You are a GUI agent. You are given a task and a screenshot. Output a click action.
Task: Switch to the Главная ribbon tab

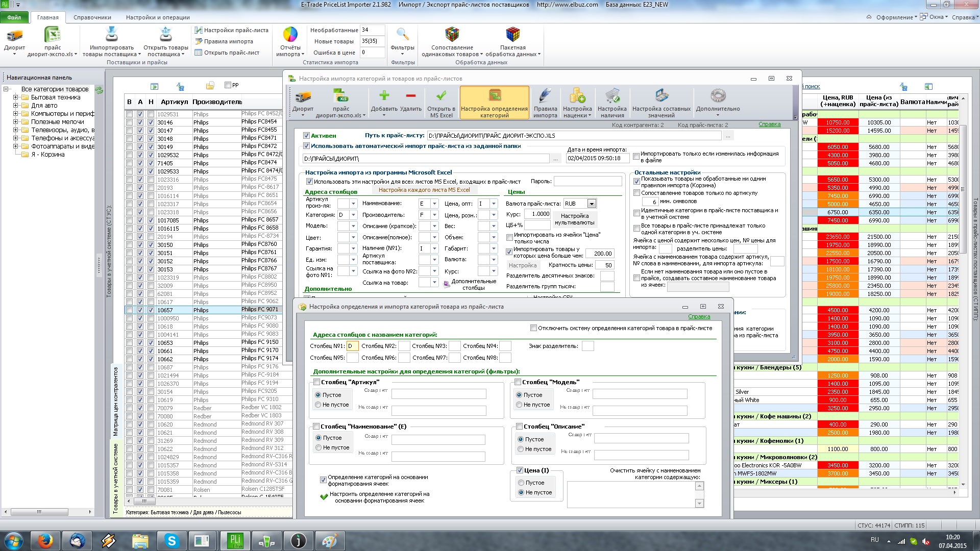point(48,17)
